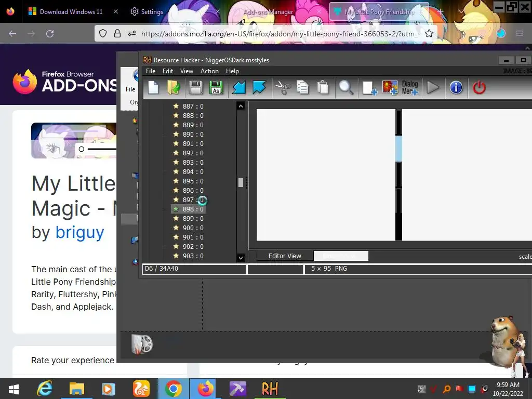Show the blue info icon details
Image resolution: width=532 pixels, height=399 pixels.
(456, 87)
